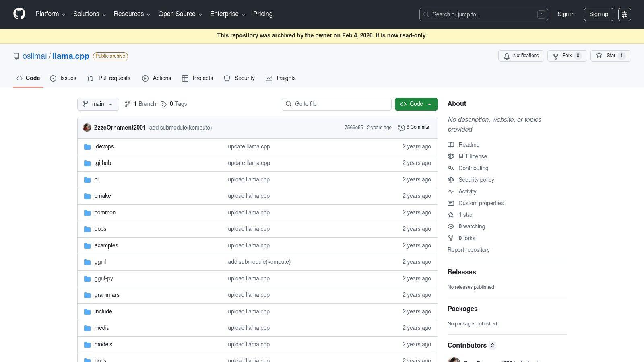The image size is (644, 362).
Task: Click the ZzzeOrnament2001 avatar in the commit header
Action: pyautogui.click(x=87, y=128)
